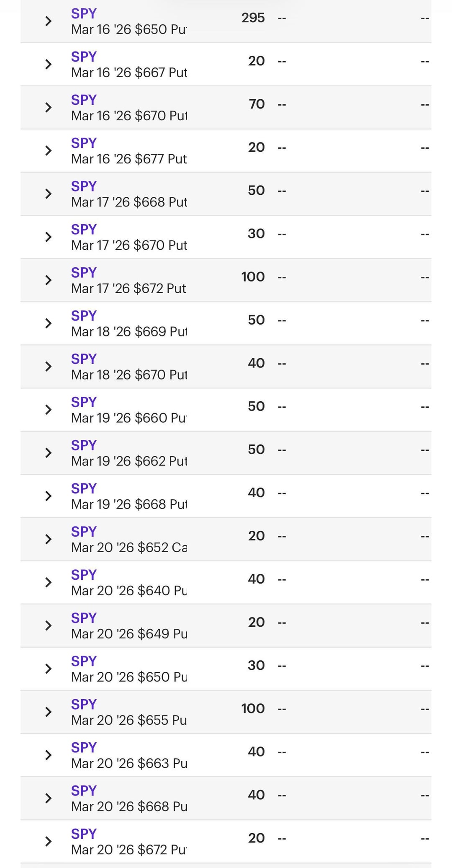Open SPY symbol for Mar 19 $662 Put

coord(84,445)
